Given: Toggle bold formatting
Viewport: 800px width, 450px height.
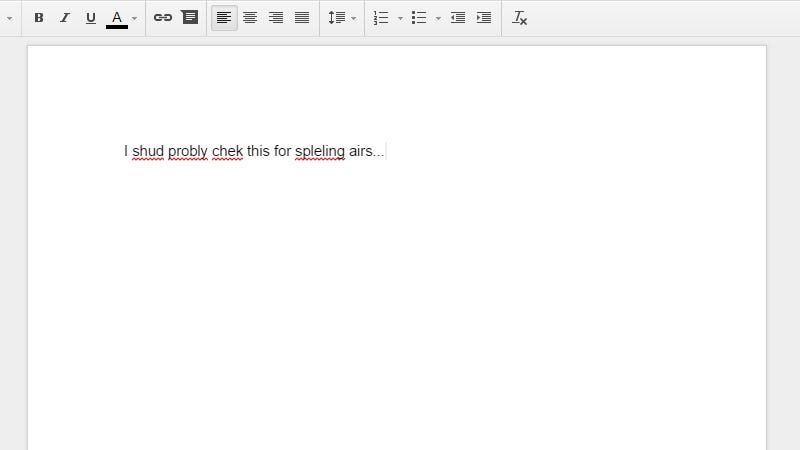Looking at the screenshot, I should pos(39,18).
